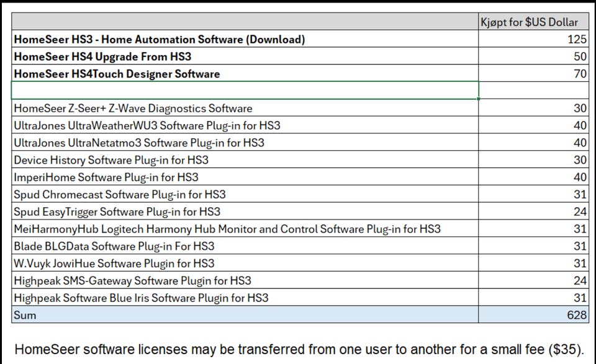Select the W.Vuyk JowiHue Software Plugin cell

tap(245, 263)
